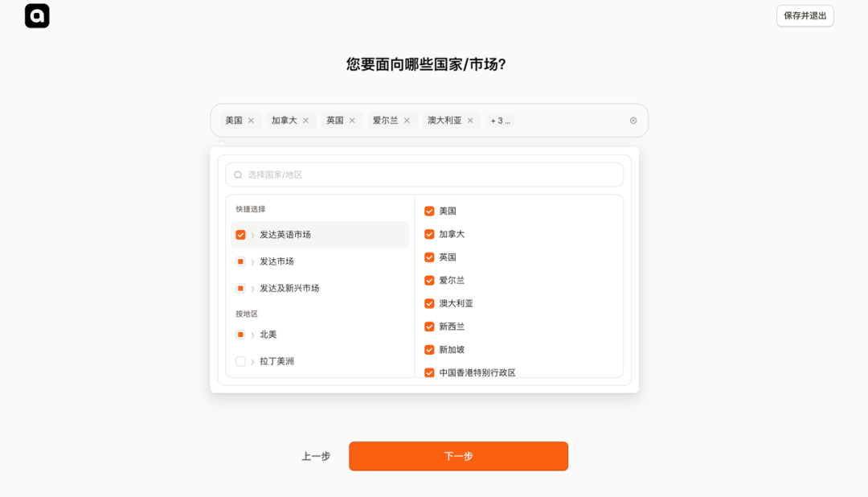Toggle the 发达及新兴市场 checkbox
Image resolution: width=868 pixels, height=497 pixels.
pos(240,288)
